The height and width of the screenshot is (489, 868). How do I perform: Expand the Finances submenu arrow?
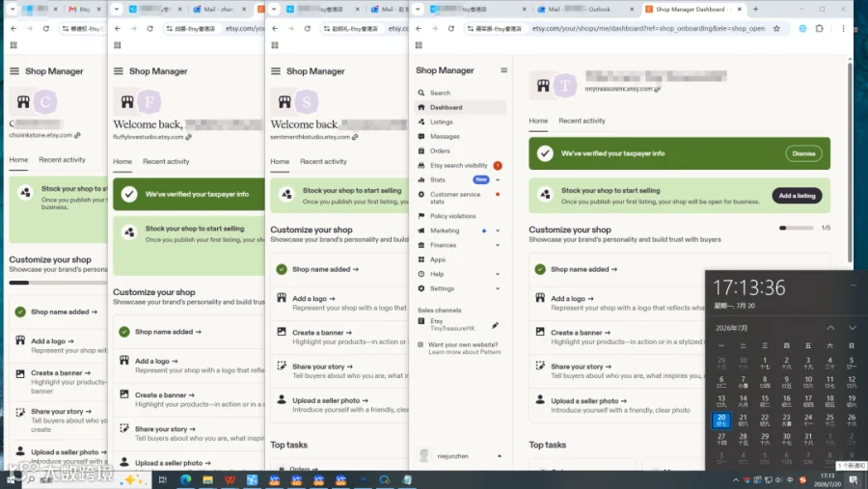point(498,245)
